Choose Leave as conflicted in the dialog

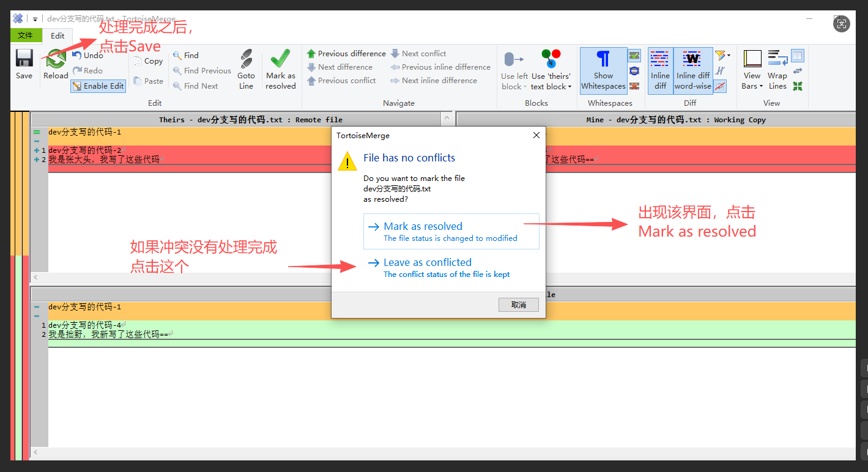[x=451, y=268]
